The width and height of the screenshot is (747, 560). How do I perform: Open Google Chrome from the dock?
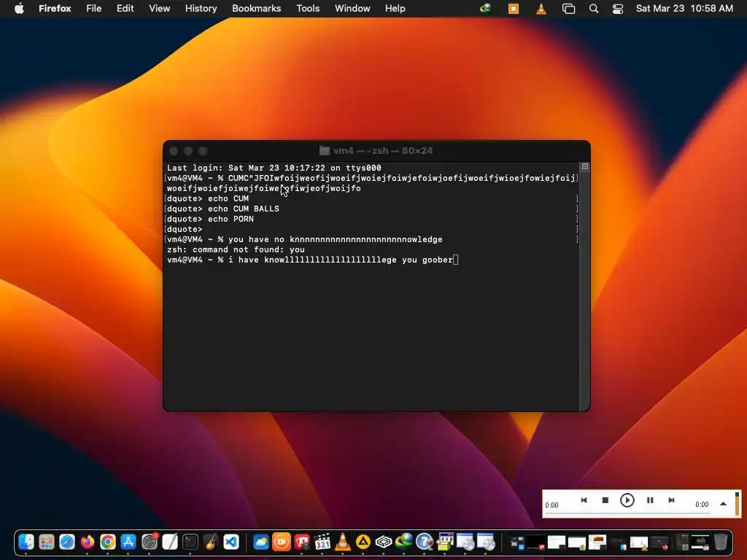(x=108, y=542)
